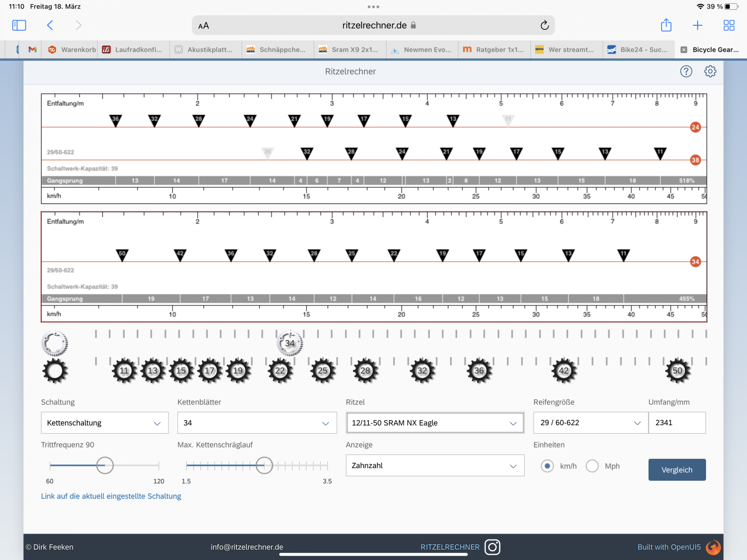Tap the Safari share icon
Image resolution: width=747 pixels, height=560 pixels.
666,25
